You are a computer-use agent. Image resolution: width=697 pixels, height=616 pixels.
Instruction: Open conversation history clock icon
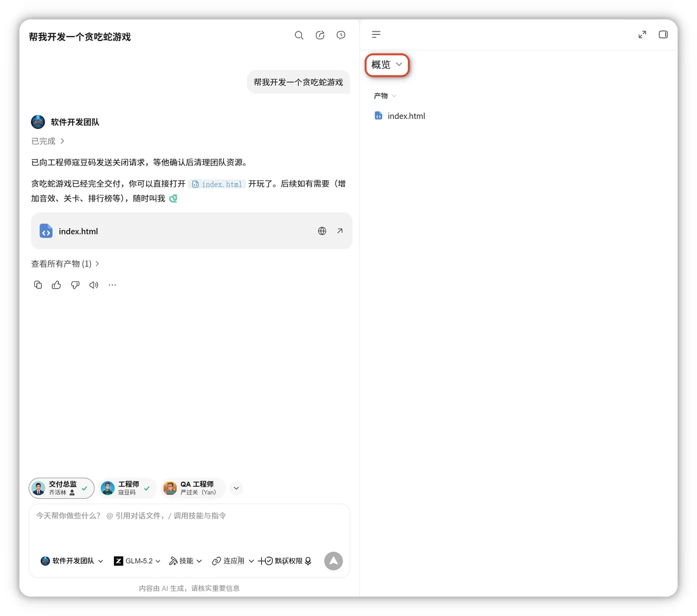coord(341,35)
